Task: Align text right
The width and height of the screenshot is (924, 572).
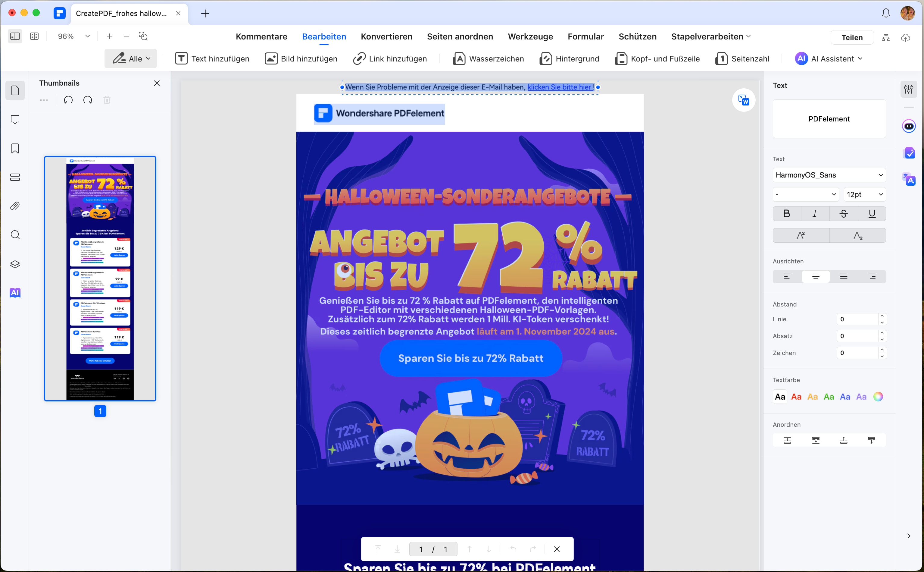Action: click(872, 277)
